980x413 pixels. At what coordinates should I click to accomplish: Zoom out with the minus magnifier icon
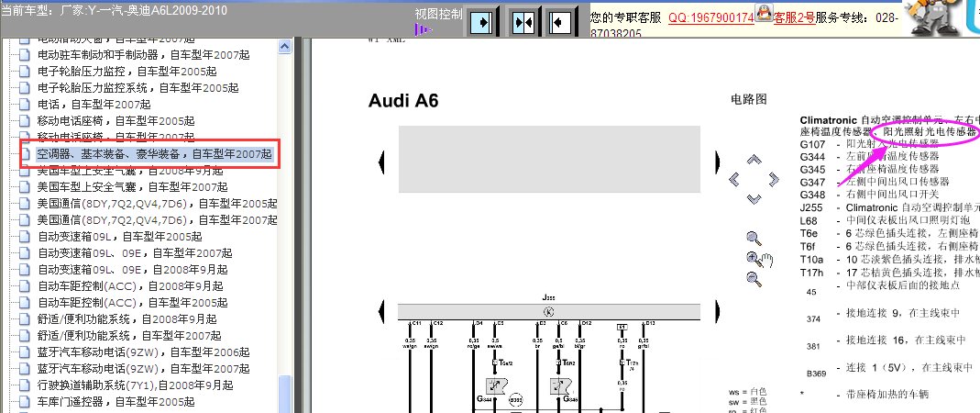tap(754, 279)
